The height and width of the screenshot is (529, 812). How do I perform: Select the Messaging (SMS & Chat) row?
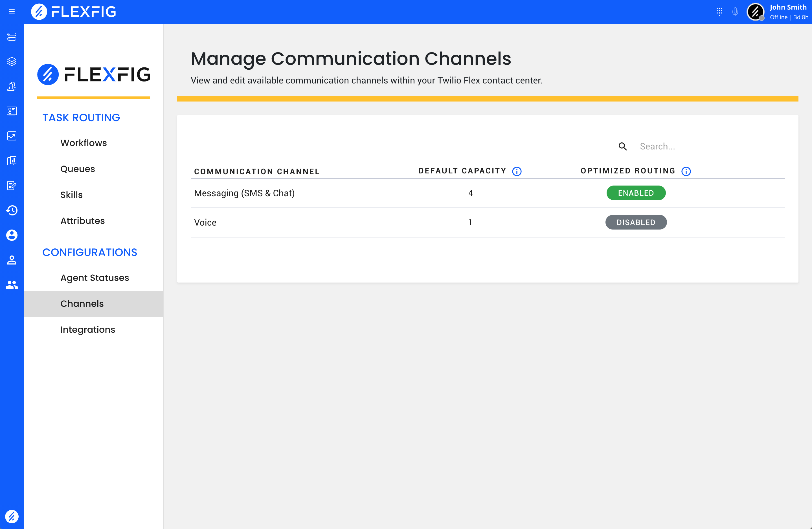(488, 193)
